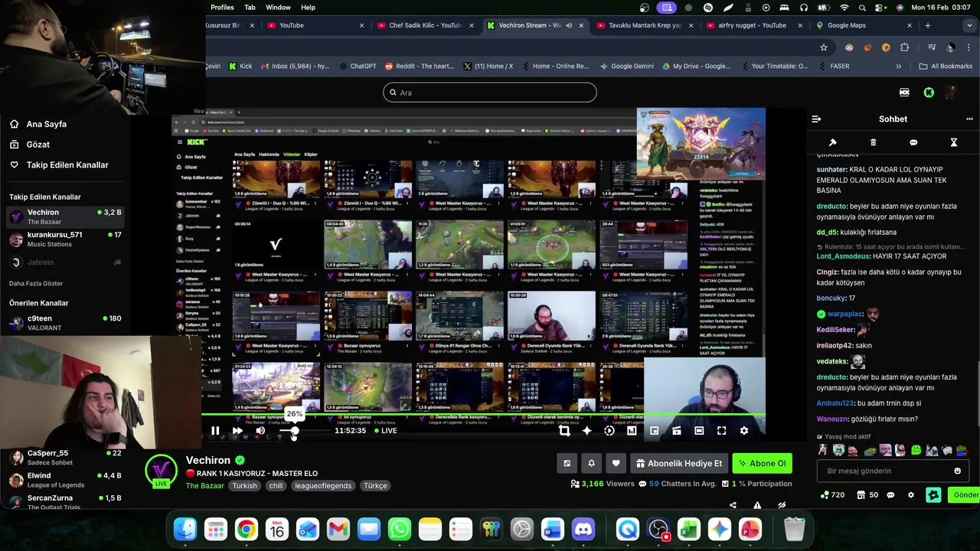Click the share icon below stream info
The image size is (980, 551).
733,505
